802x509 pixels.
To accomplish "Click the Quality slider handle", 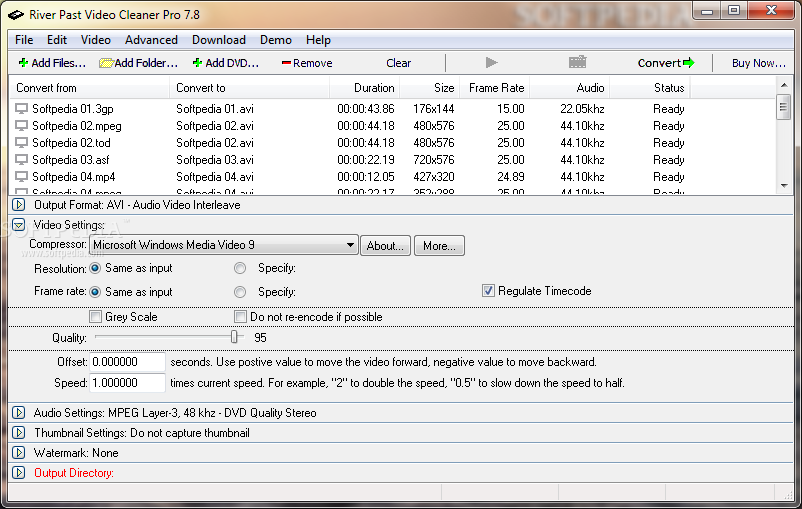I will pos(234,337).
